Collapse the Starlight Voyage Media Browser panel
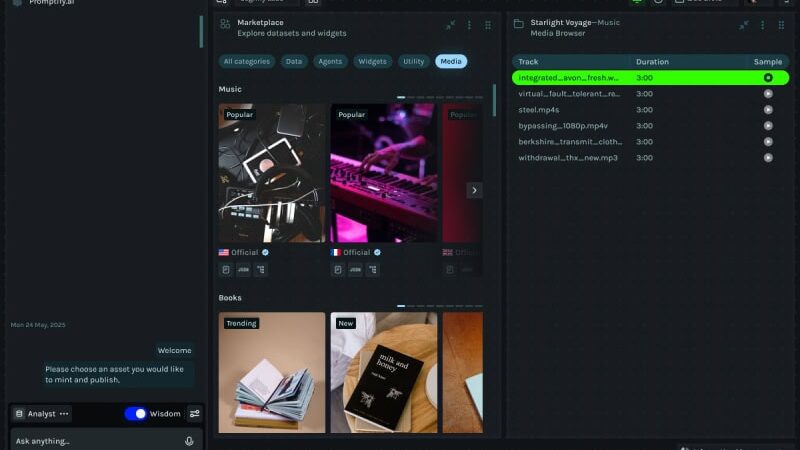Viewport: 800px width, 450px height. point(744,25)
